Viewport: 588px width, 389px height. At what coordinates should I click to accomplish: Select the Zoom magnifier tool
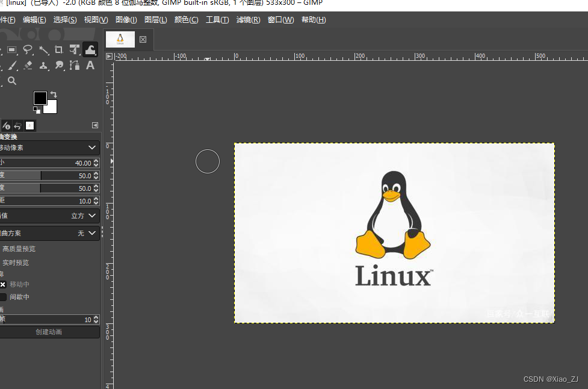click(12, 81)
